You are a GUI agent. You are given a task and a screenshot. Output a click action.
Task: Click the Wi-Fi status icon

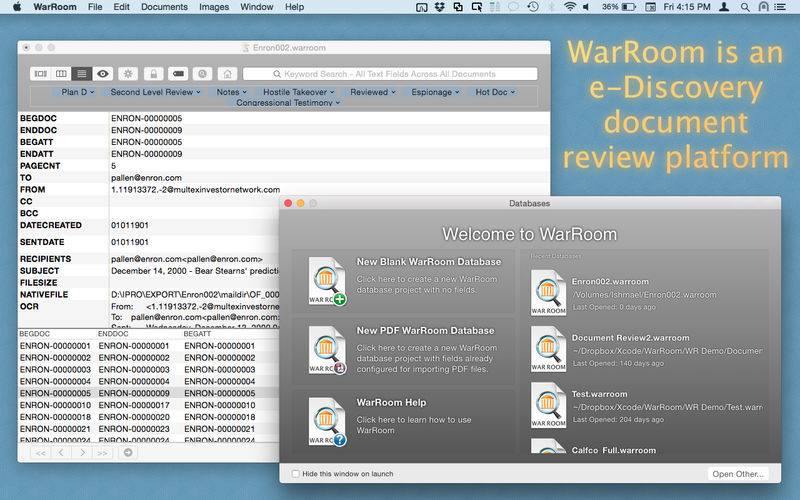click(570, 7)
